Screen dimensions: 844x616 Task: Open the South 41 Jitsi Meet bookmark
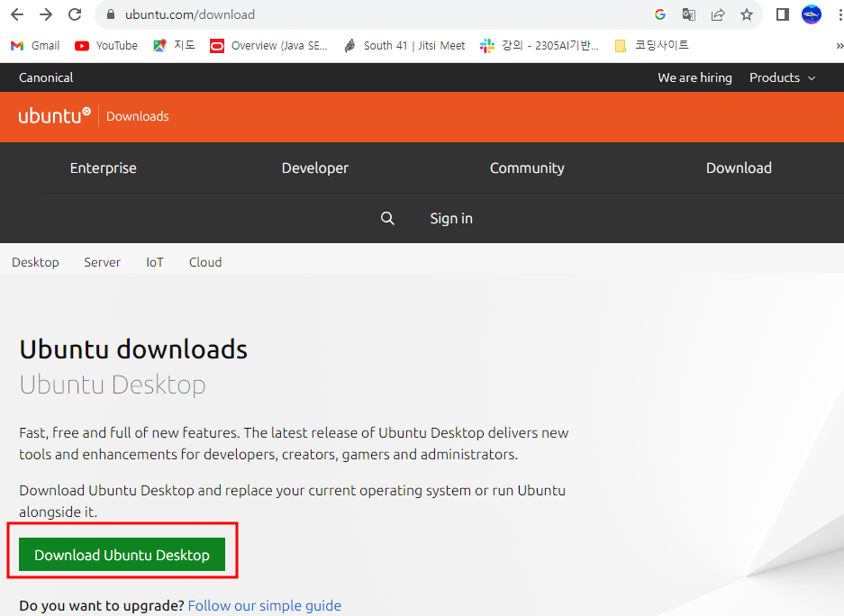(x=404, y=46)
